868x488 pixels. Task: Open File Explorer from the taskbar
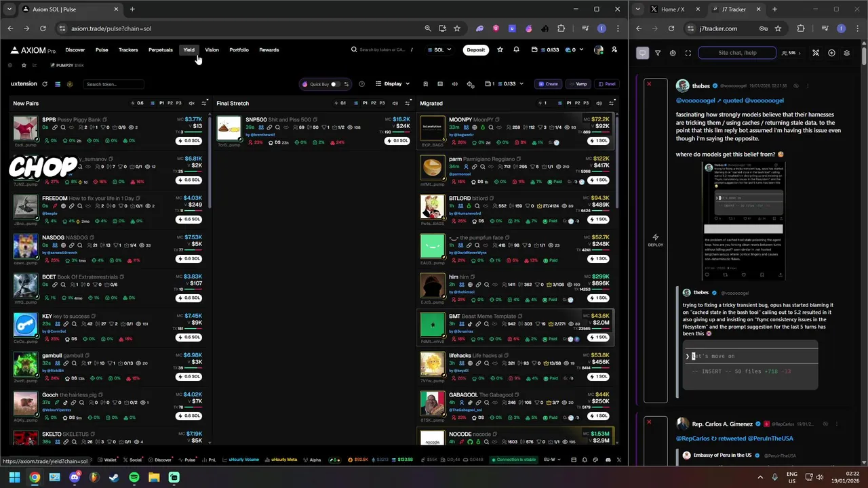click(154, 477)
